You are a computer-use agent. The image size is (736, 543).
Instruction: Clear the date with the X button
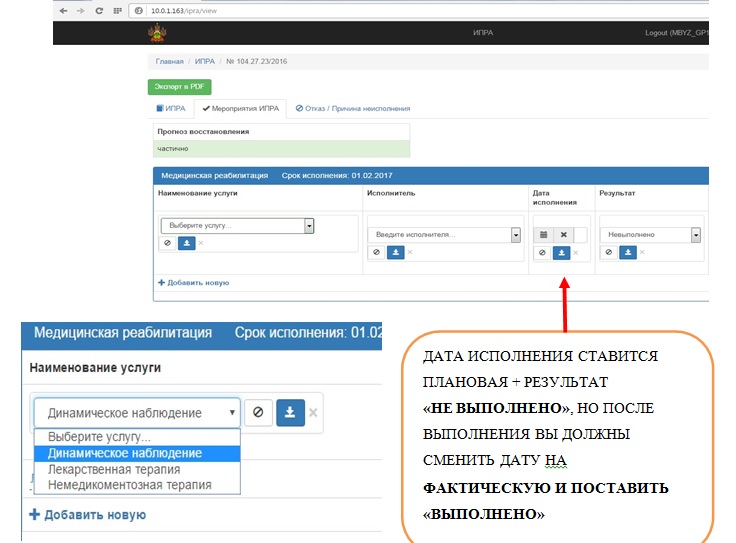click(563, 234)
